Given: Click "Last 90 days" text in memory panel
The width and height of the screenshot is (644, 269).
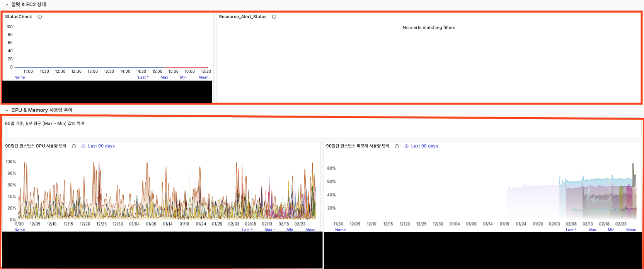Looking at the screenshot, I should click(x=424, y=146).
